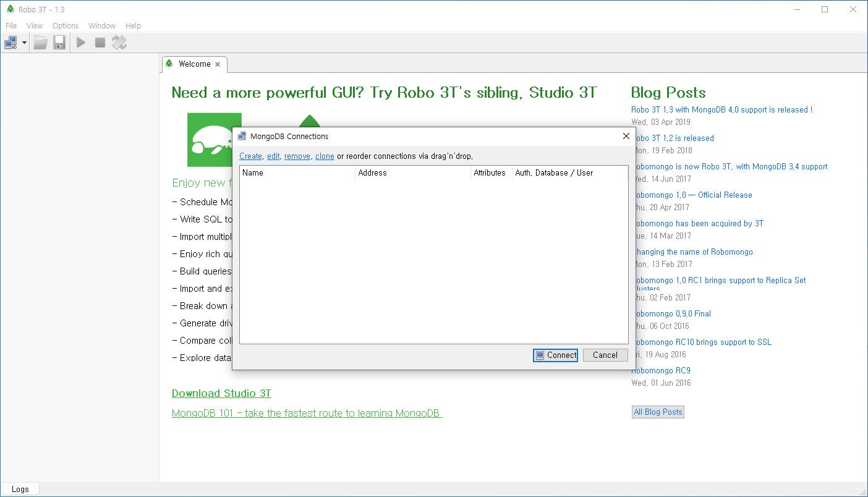
Task: Open the View menu
Action: [35, 25]
